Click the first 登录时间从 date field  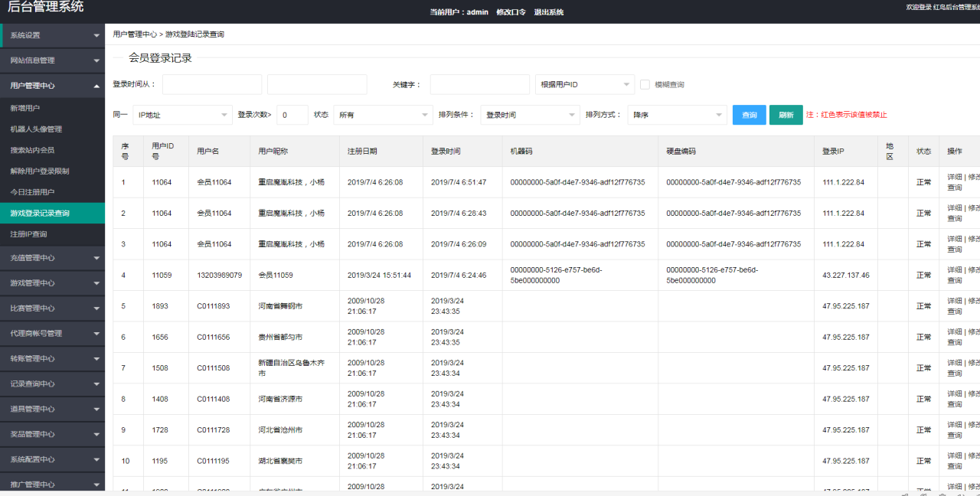[x=211, y=84]
